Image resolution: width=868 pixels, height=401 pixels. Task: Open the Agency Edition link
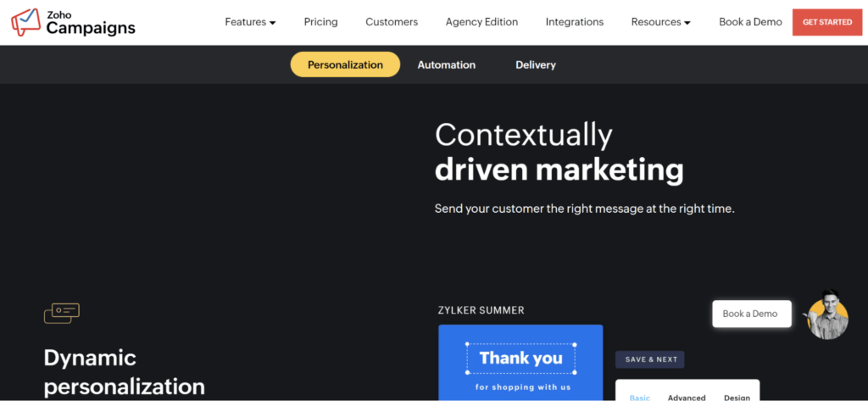(481, 22)
